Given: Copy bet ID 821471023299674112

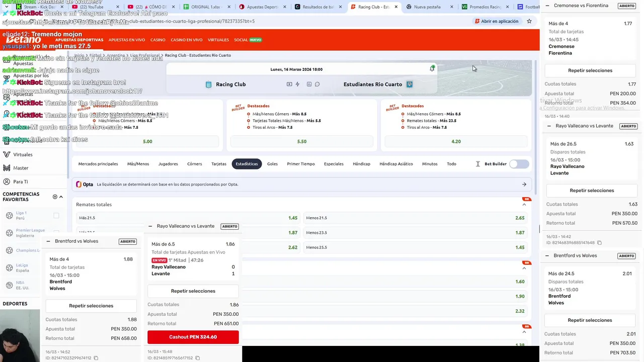Looking at the screenshot, I should point(96,358).
